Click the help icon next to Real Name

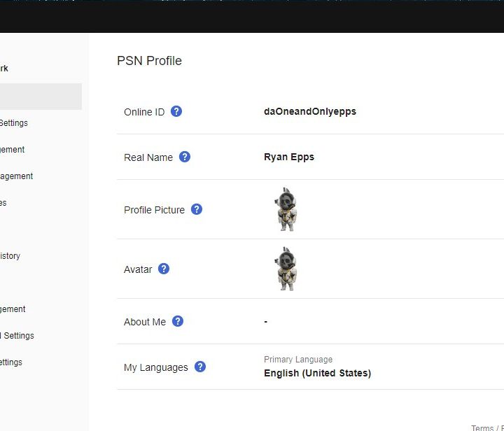[x=185, y=157]
